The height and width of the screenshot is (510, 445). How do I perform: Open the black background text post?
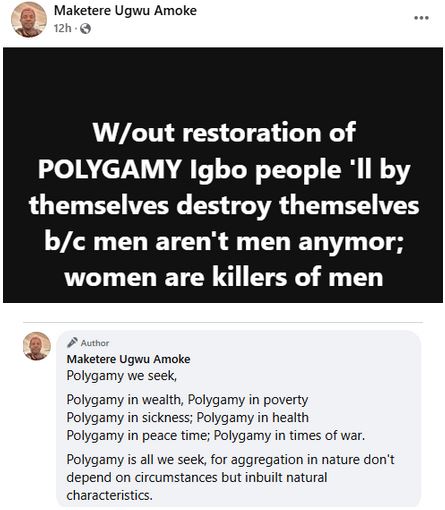click(223, 175)
